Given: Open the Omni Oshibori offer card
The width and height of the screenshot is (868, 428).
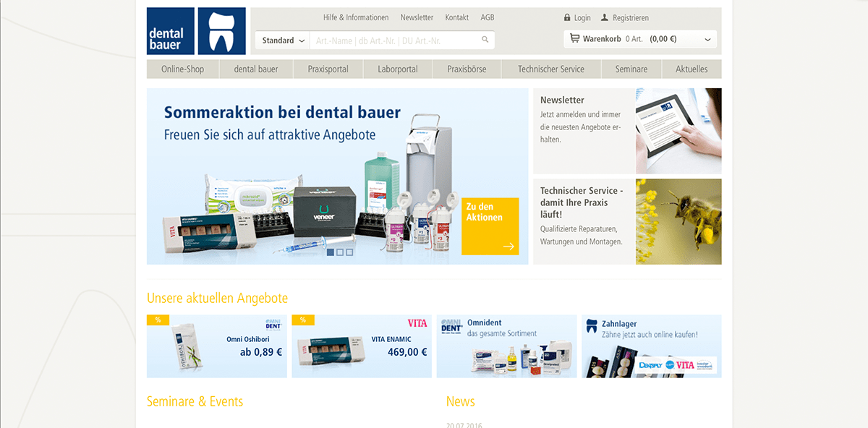Looking at the screenshot, I should click(217, 346).
